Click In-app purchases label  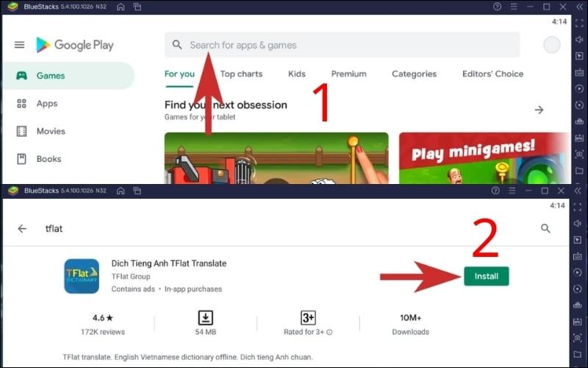click(x=193, y=289)
